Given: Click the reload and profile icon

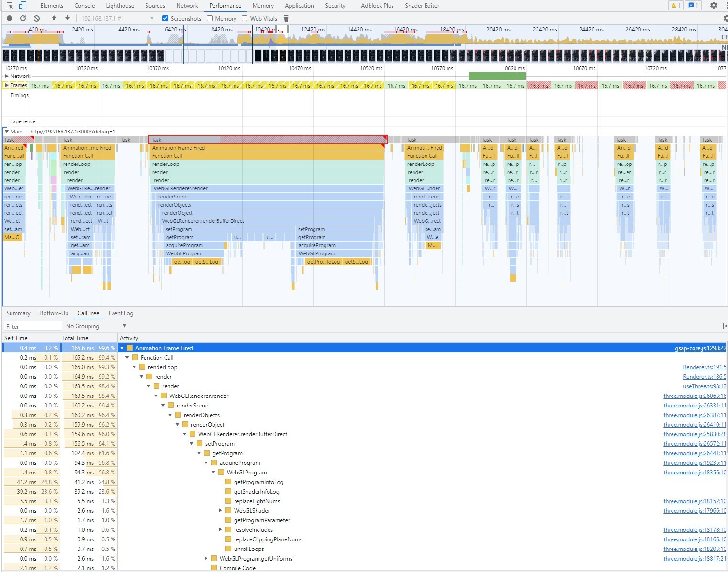Looking at the screenshot, I should point(22,18).
